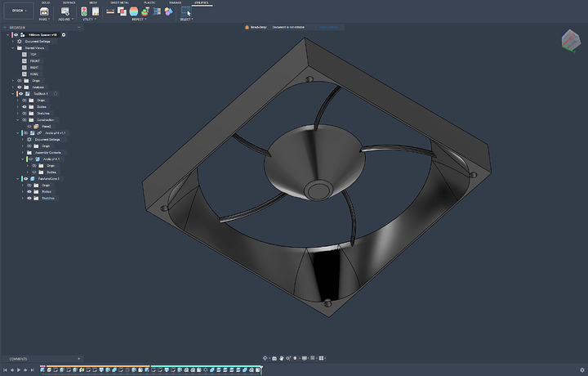The width and height of the screenshot is (588, 376).
Task: Expand the top-level Document Settings node
Action: pyautogui.click(x=13, y=41)
